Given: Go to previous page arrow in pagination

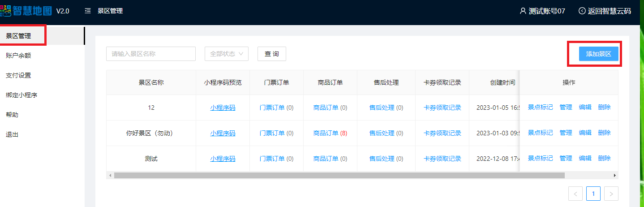Looking at the screenshot, I should tap(575, 194).
